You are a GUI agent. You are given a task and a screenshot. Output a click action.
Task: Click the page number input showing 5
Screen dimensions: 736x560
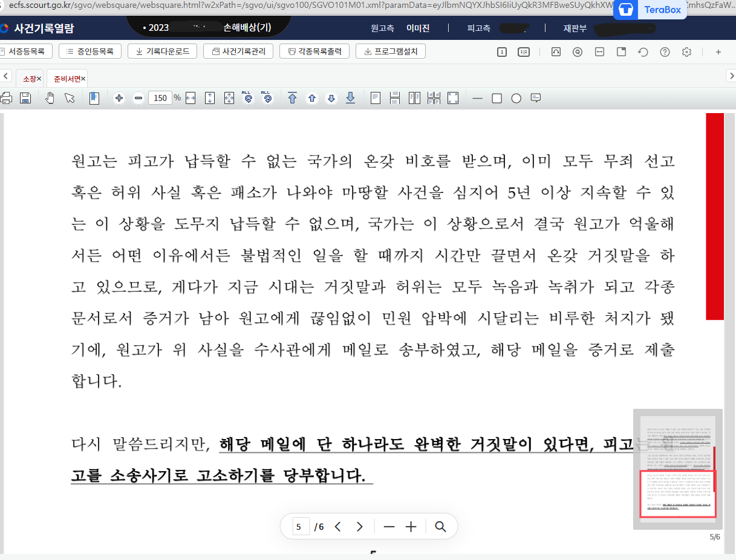tap(299, 526)
